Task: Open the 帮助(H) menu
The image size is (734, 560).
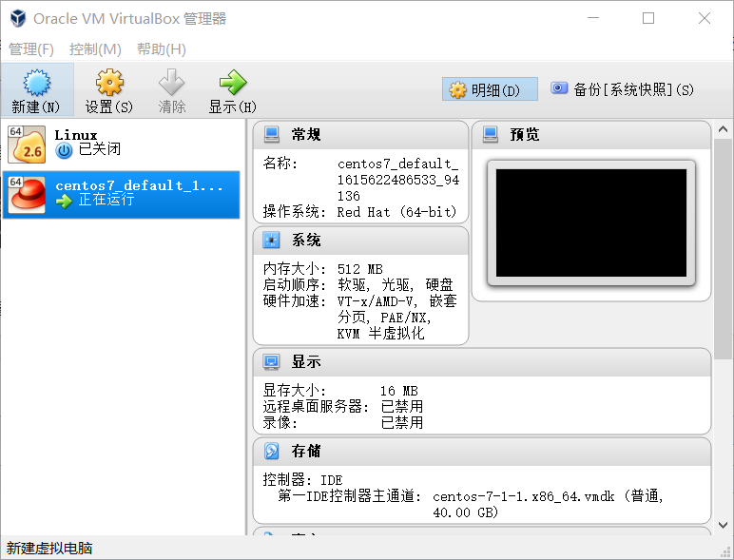Action: [162, 49]
